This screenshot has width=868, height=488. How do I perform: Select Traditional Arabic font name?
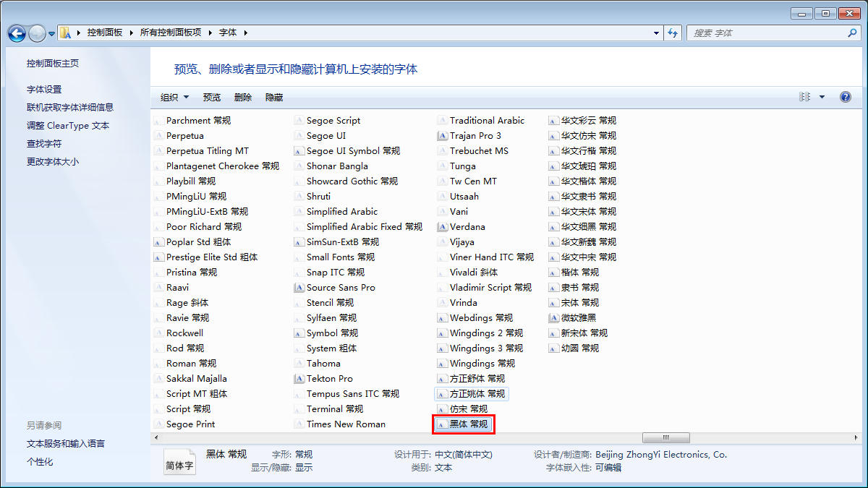(488, 121)
